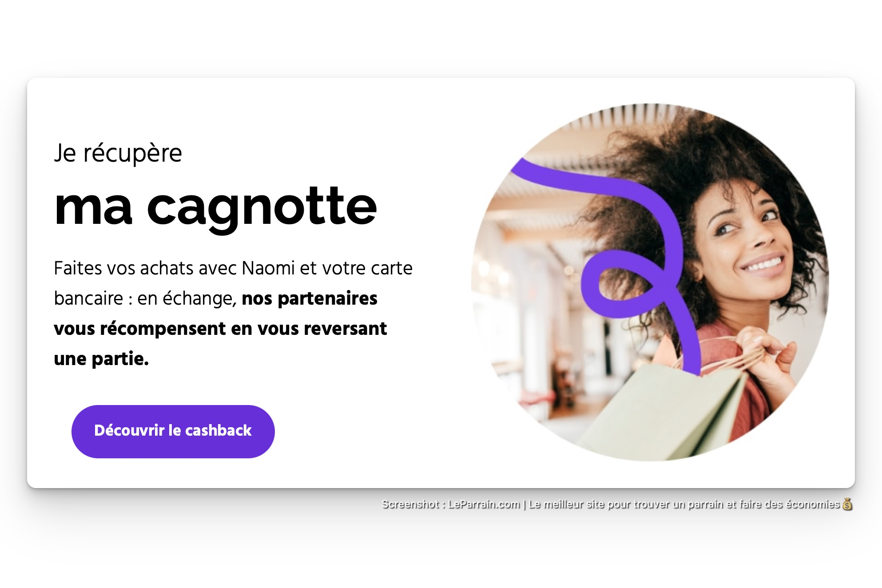Click the "Screenshot :" watermark label
Viewport: 882px width, 588px height.
[413, 504]
